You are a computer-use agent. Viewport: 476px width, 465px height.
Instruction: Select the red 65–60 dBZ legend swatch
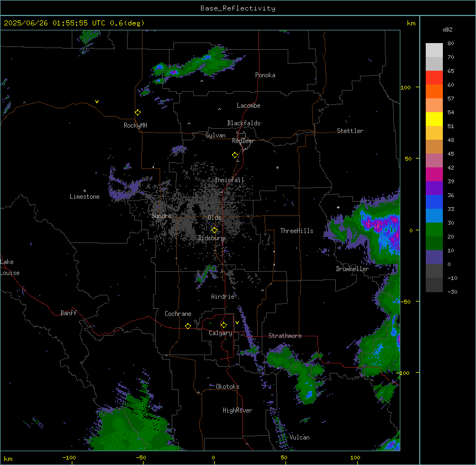pos(434,78)
